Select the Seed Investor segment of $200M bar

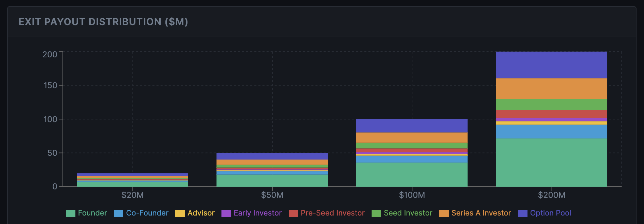[551, 105]
